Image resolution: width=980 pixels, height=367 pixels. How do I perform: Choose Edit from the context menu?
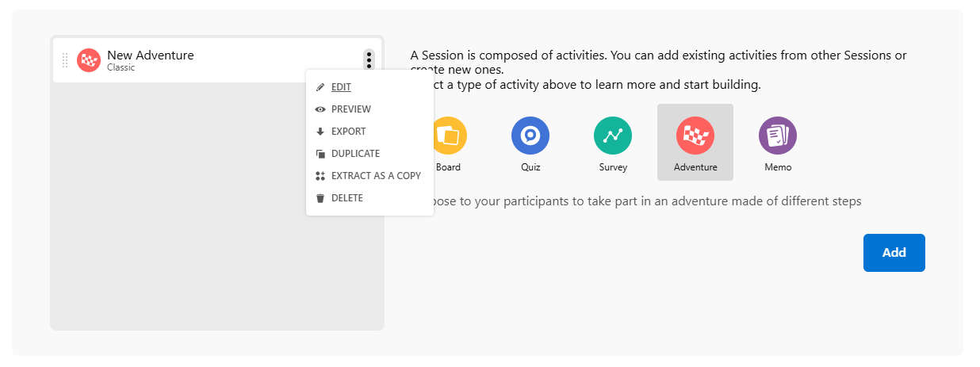[341, 87]
